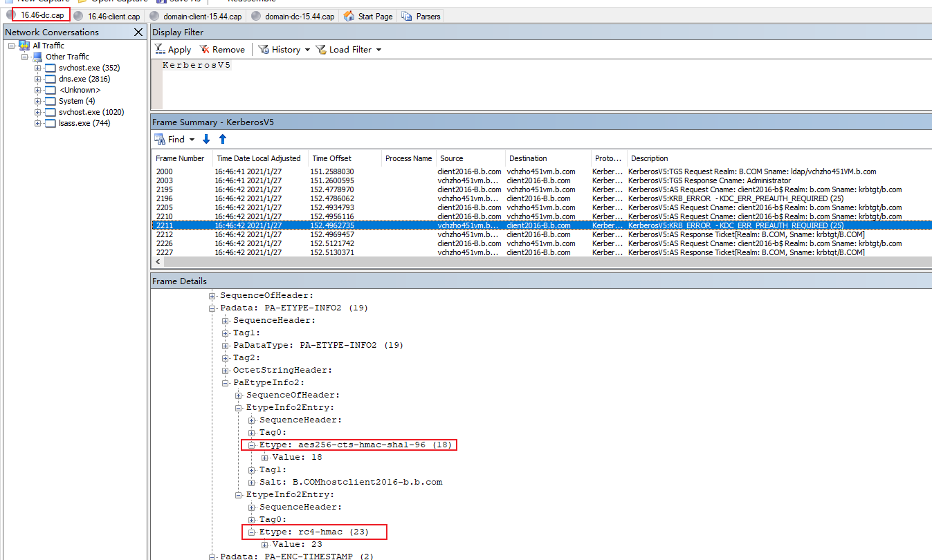Click the Parsers tab icon

(407, 16)
